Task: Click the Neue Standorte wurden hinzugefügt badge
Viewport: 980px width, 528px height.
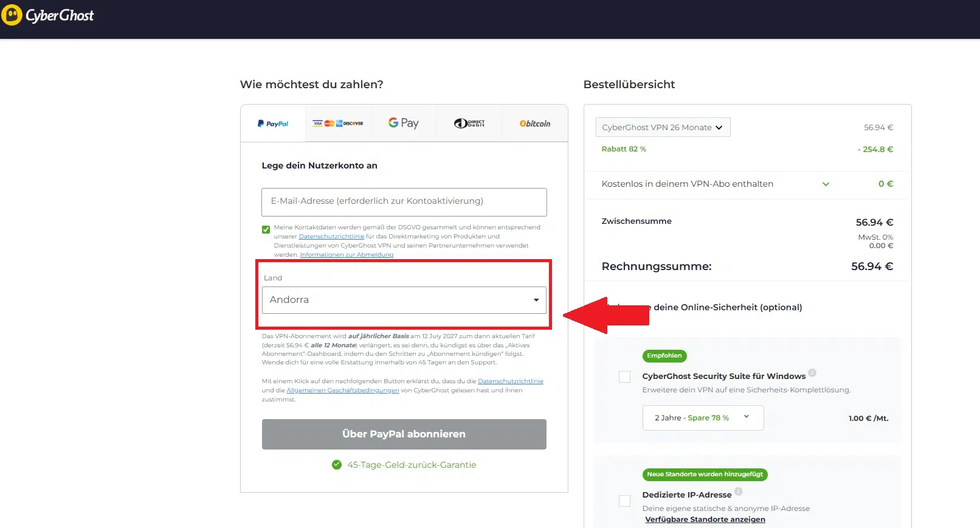Action: [705, 474]
